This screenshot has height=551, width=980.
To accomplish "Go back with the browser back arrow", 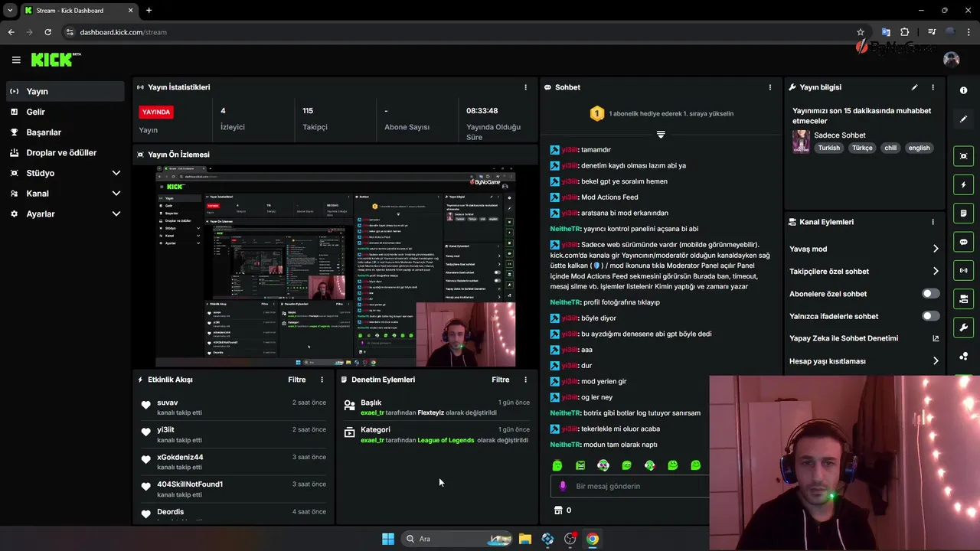I will tap(11, 32).
